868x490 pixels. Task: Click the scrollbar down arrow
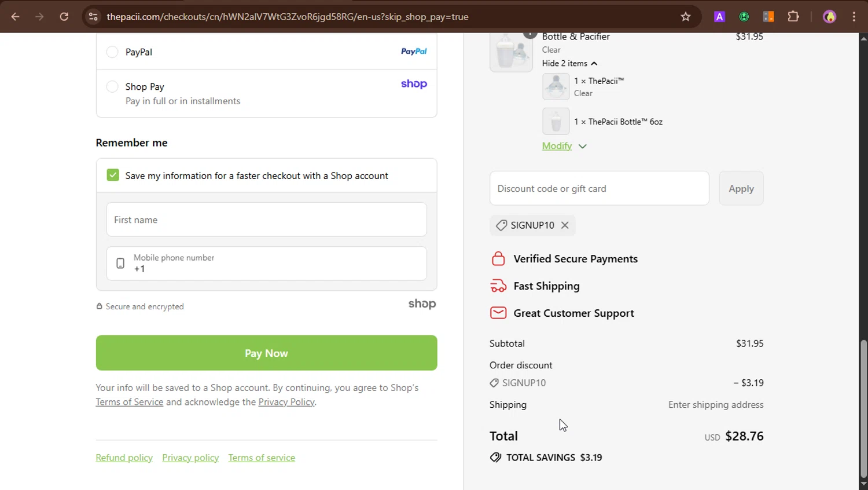coord(863,484)
